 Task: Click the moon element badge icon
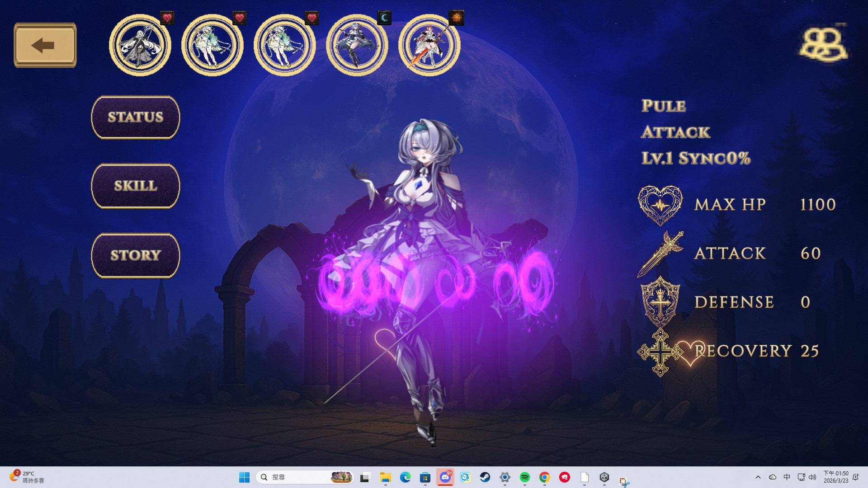pyautogui.click(x=384, y=18)
